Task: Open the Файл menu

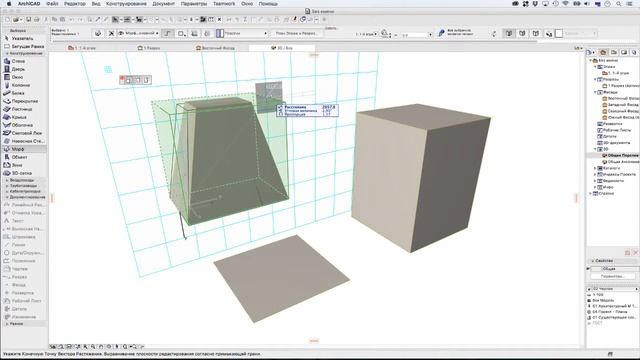Action: tap(52, 4)
